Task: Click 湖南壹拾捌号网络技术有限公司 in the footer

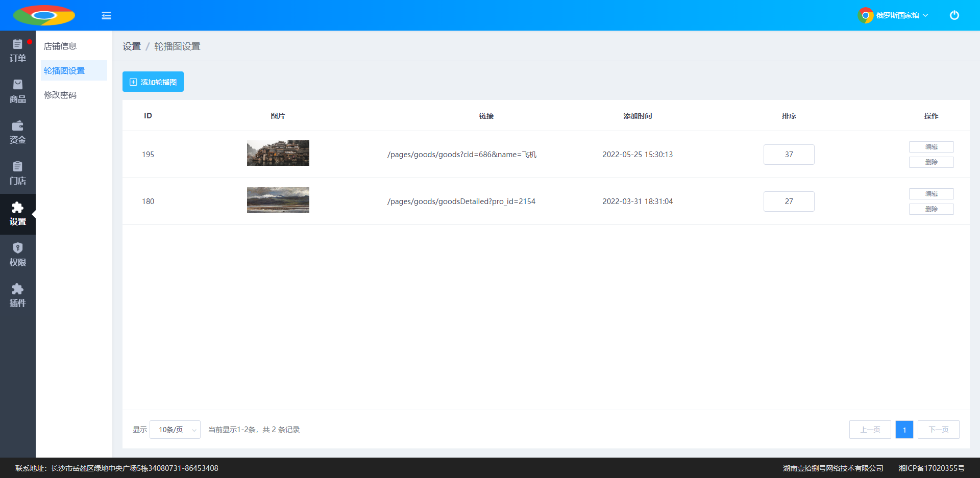Action: click(x=833, y=468)
